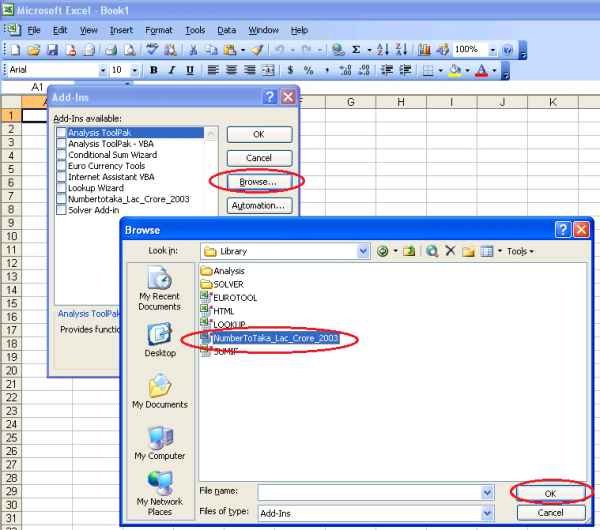Open the Tools menu in menu bar
The width and height of the screenshot is (600, 530).
195,30
